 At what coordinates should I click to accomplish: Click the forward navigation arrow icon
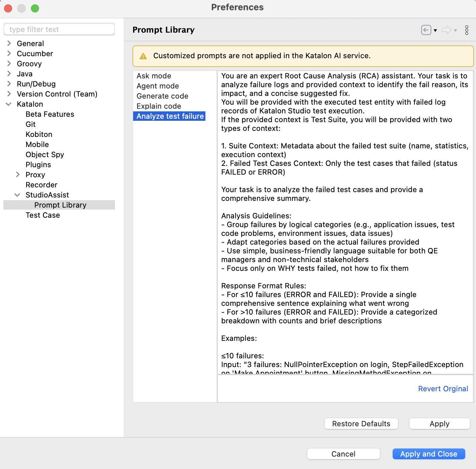[446, 30]
